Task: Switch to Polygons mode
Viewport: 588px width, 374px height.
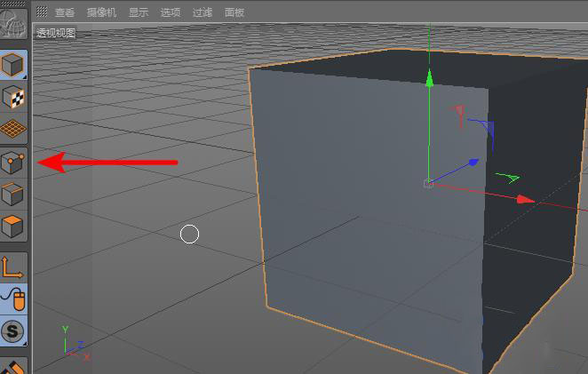Action: [13, 226]
